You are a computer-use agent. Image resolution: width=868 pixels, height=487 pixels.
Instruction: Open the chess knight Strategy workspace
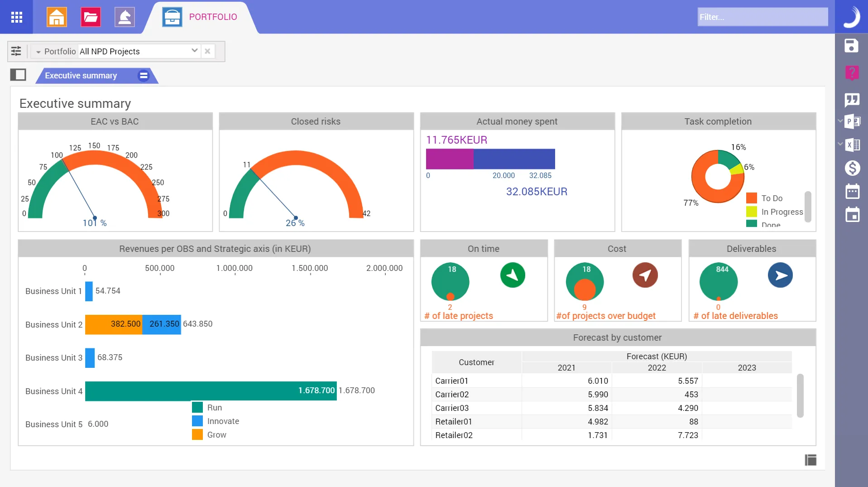(x=125, y=17)
